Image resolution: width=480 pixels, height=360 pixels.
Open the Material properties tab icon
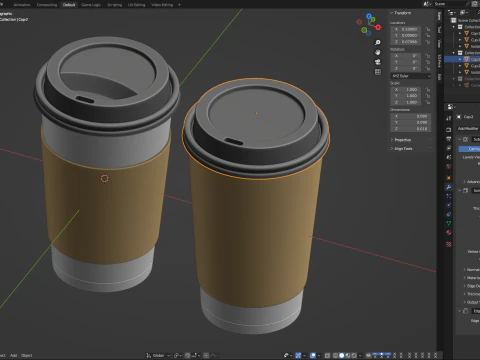coord(449,232)
